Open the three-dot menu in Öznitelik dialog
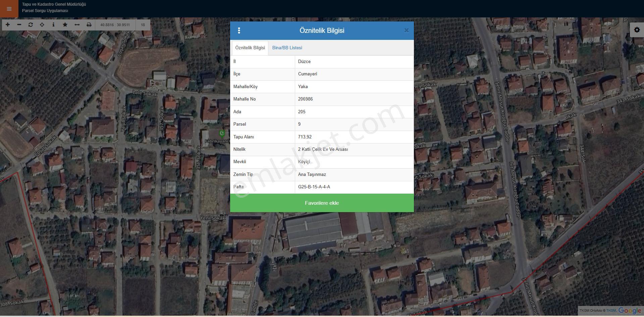Viewport: 644px width, 317px height. point(239,30)
